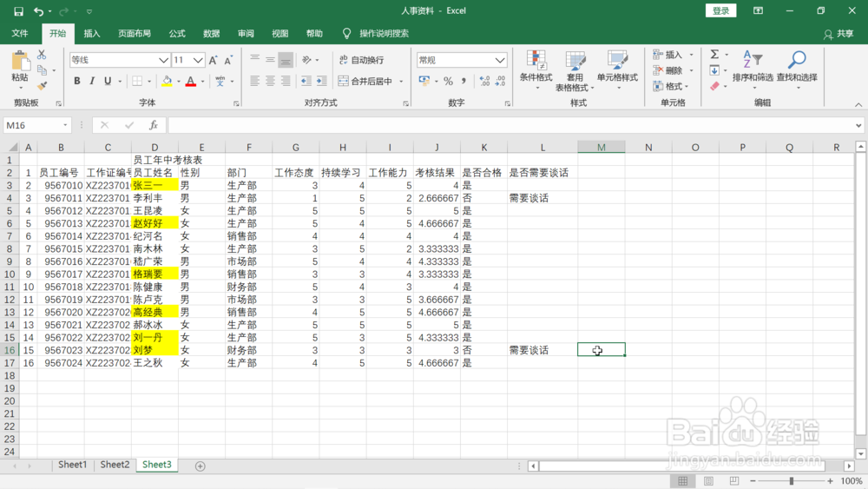Click the AutoSum sigma icon
Screen dimensions: 868x489
click(x=714, y=54)
